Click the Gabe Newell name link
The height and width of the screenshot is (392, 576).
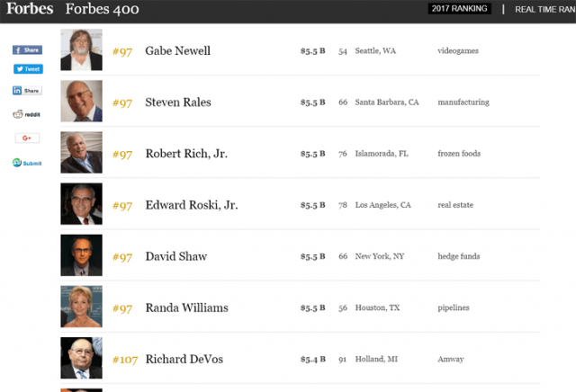tap(177, 50)
